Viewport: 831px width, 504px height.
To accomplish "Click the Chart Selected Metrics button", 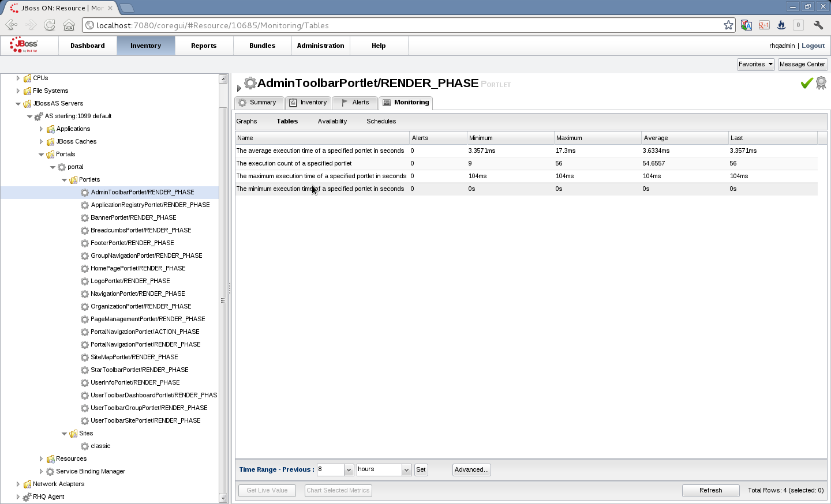I will click(x=338, y=490).
